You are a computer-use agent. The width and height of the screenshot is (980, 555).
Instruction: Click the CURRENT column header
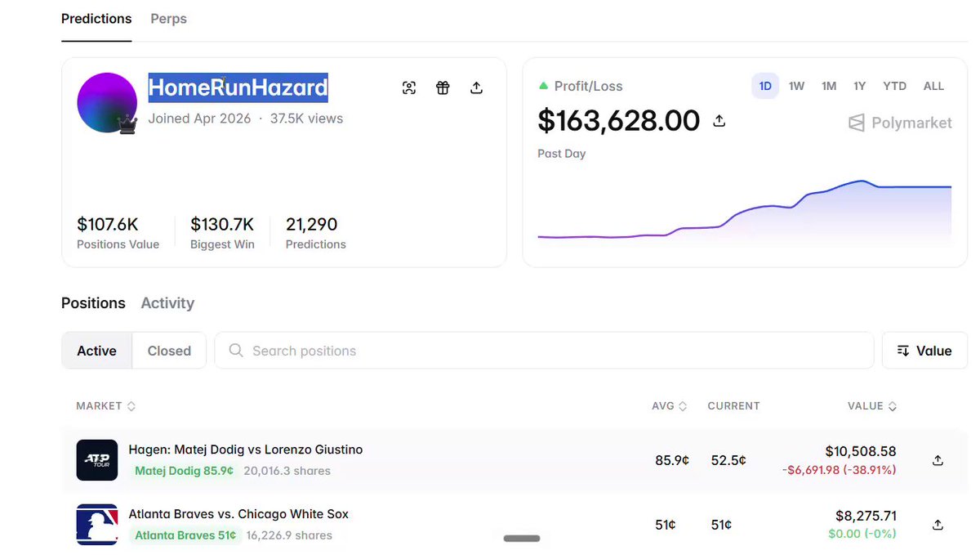click(733, 406)
